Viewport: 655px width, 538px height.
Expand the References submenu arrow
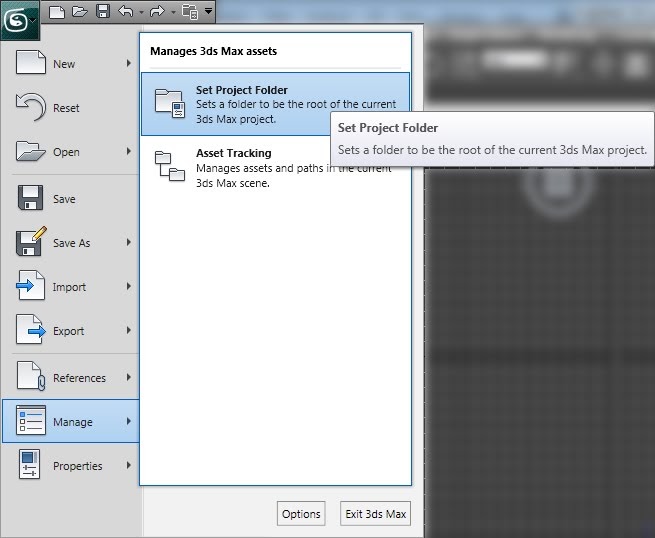click(129, 377)
